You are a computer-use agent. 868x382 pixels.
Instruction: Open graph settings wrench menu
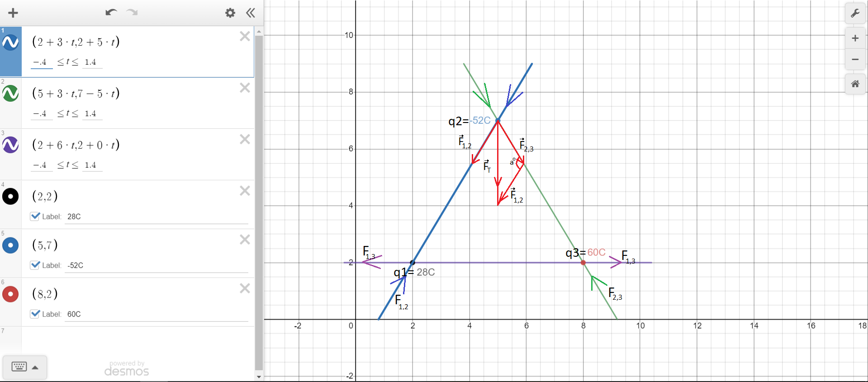coord(855,14)
